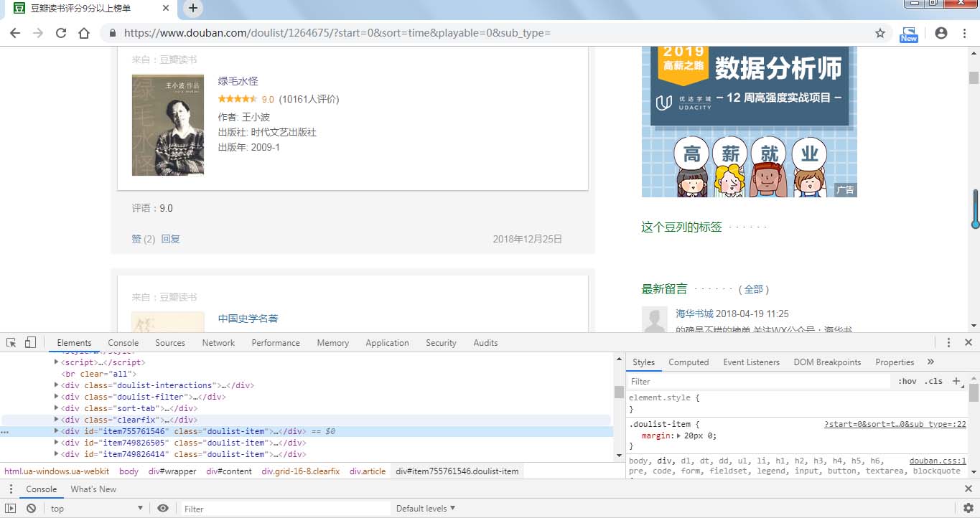Open DevTools customize menu with vertical dots
980x518 pixels.
point(949,342)
